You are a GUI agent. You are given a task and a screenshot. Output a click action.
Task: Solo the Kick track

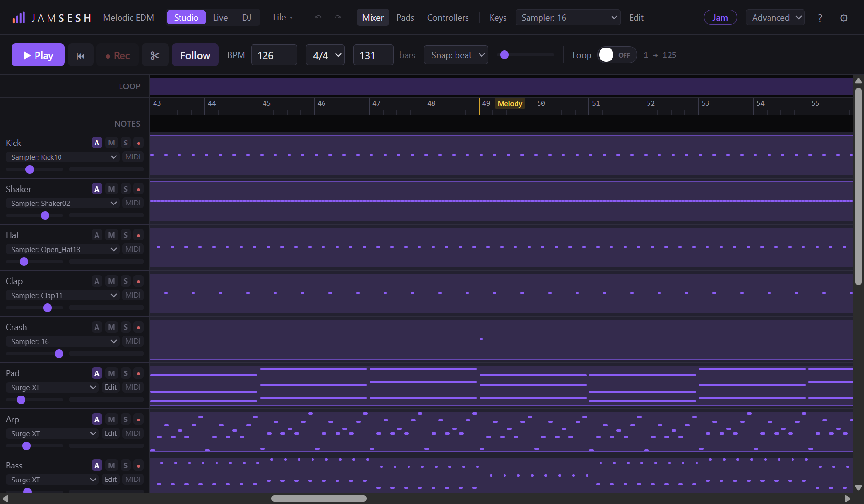125,143
